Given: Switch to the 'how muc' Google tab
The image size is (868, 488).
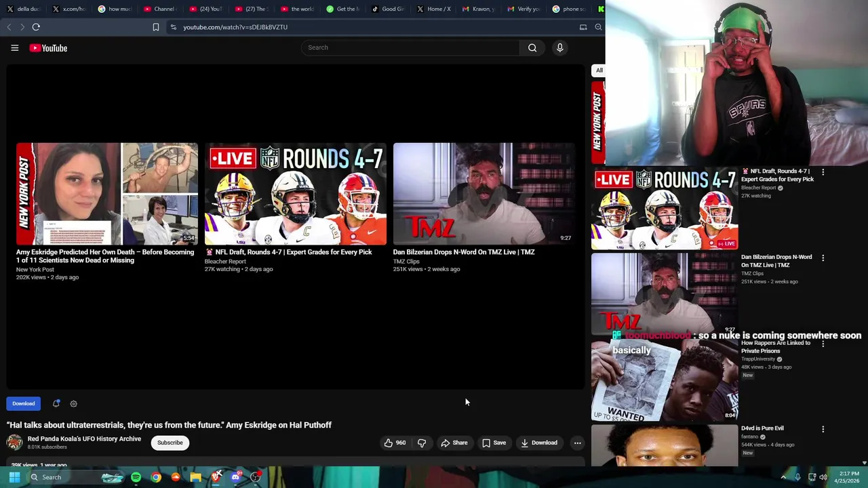Looking at the screenshot, I should pos(115,9).
